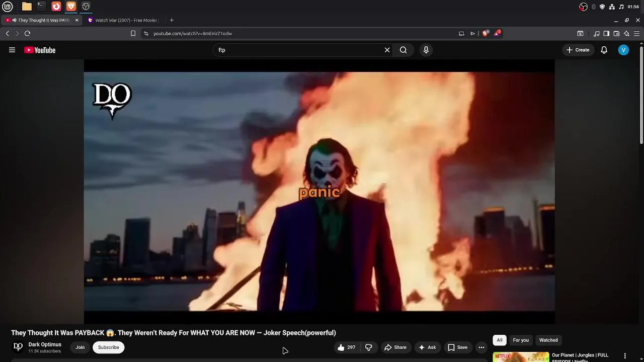644x362 pixels.
Task: Open YouTube guide hamburger menu
Action: 12,50
